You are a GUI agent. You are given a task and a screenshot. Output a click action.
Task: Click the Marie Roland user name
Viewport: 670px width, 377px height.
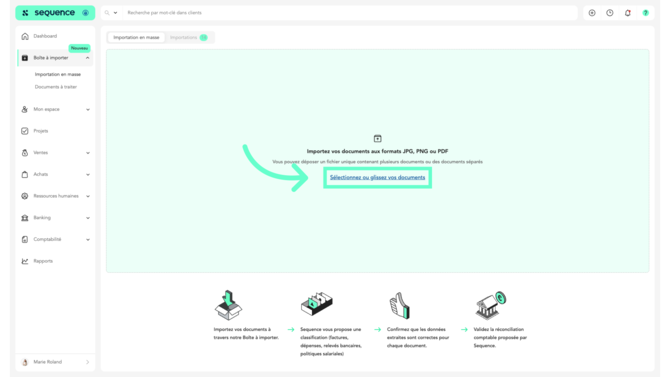click(x=47, y=362)
